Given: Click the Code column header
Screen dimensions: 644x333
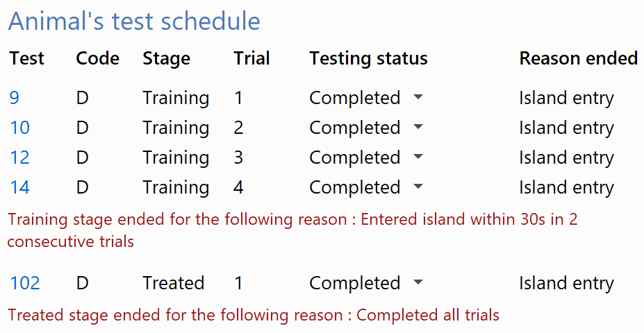Looking at the screenshot, I should point(98,58).
